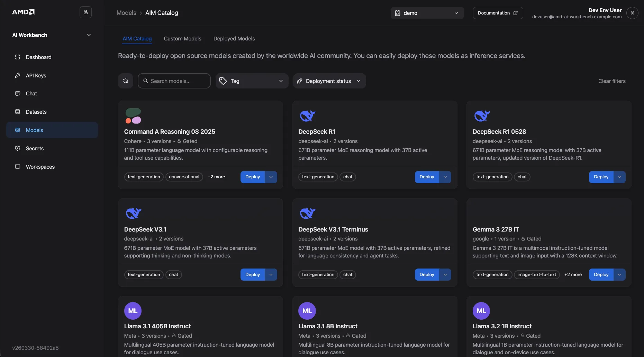Open Deploy options arrow for Command A Reasoning
This screenshot has height=357, width=644.
click(271, 177)
